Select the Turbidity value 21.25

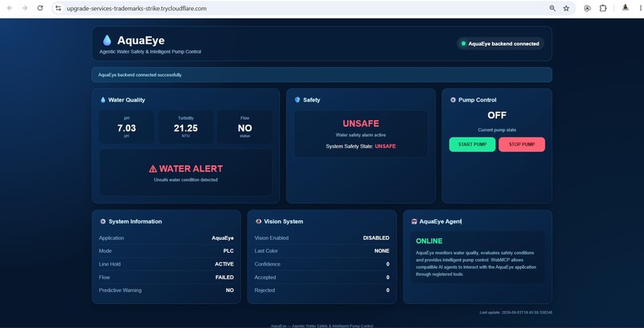[185, 128]
